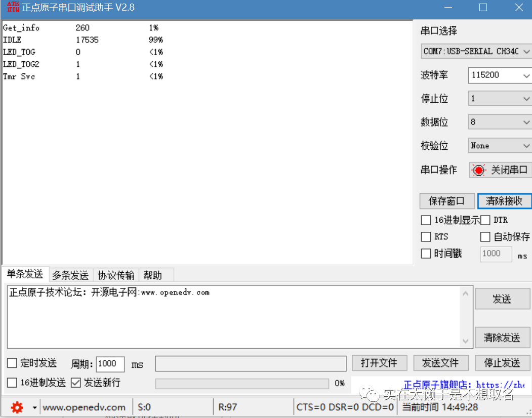This screenshot has width=532, height=418.
Task: Click the R:97 received counter
Action: [x=227, y=407]
